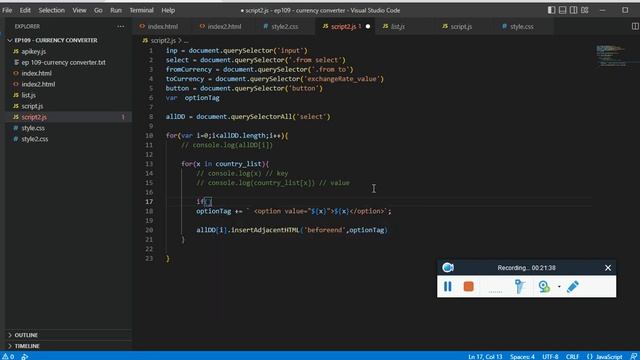Click the EXPLORER panel title

(27, 26)
